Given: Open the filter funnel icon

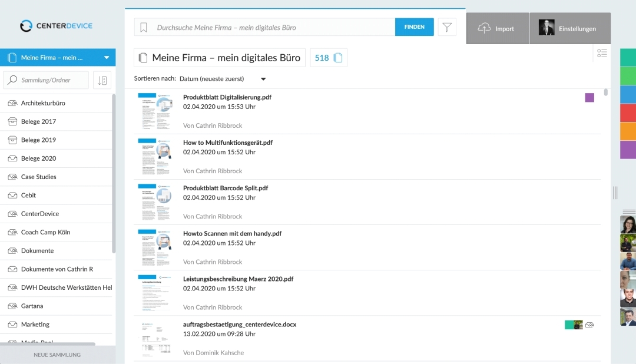Looking at the screenshot, I should [447, 27].
